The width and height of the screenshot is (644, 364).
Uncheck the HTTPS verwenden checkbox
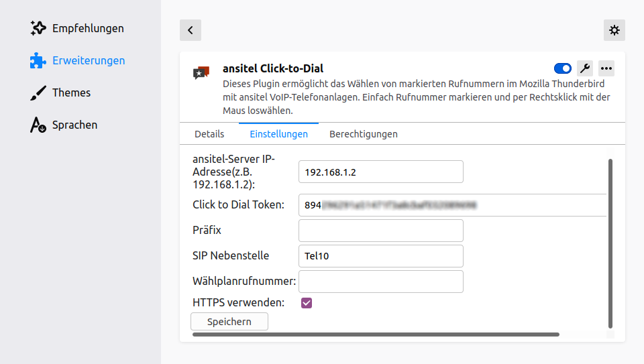(307, 303)
